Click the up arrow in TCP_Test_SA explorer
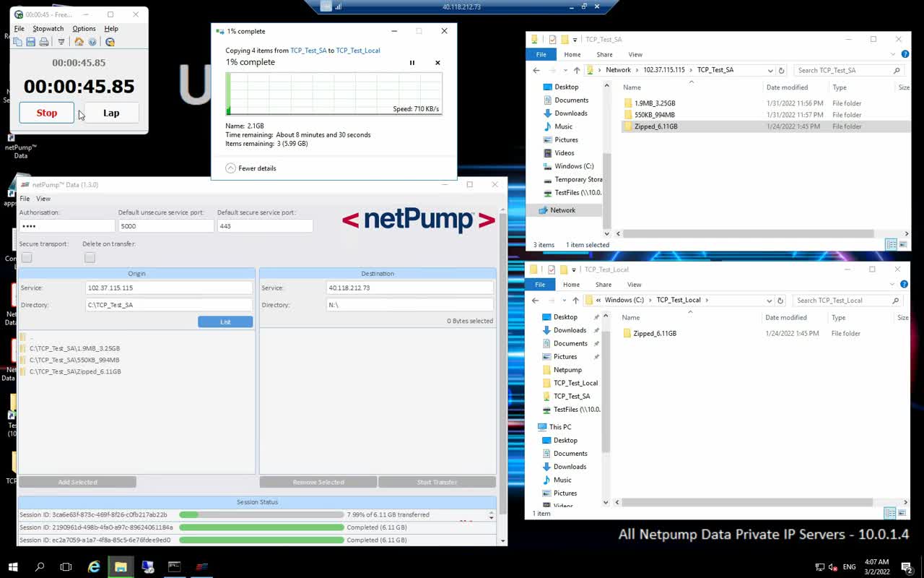Image resolution: width=924 pixels, height=578 pixels. (576, 70)
